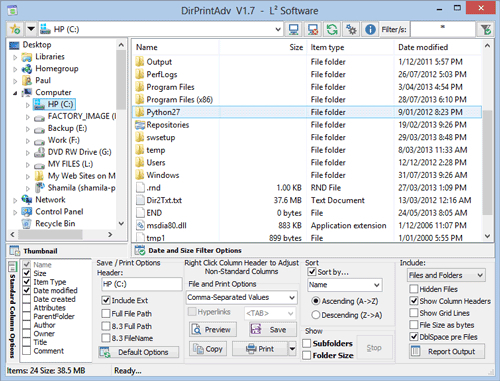Select the Windows folder row

307,175
